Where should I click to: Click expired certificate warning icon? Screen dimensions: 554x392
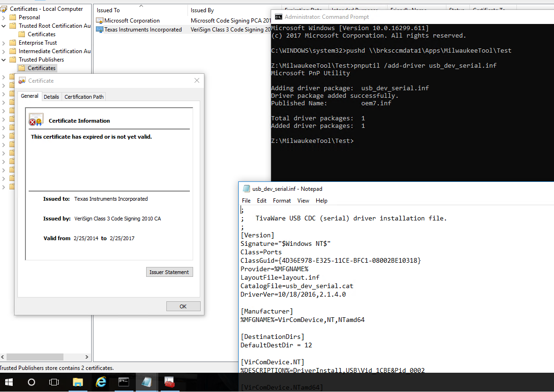(x=36, y=120)
